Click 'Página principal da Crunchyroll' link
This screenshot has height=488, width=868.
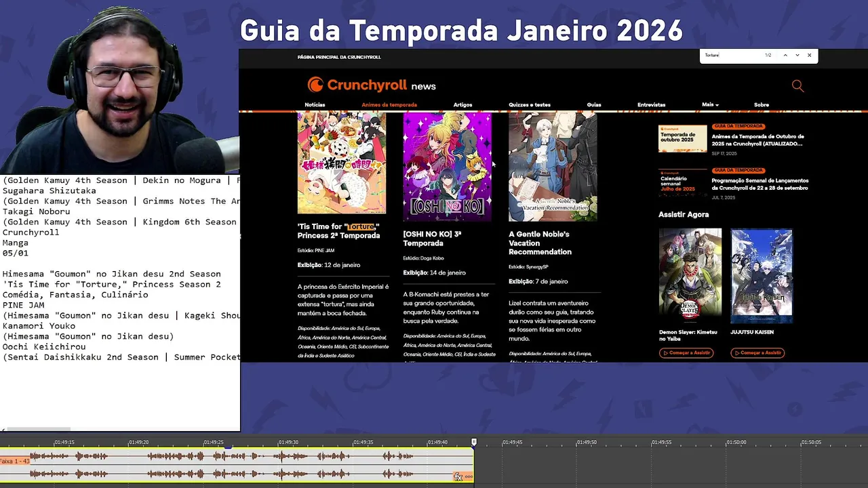tap(339, 57)
